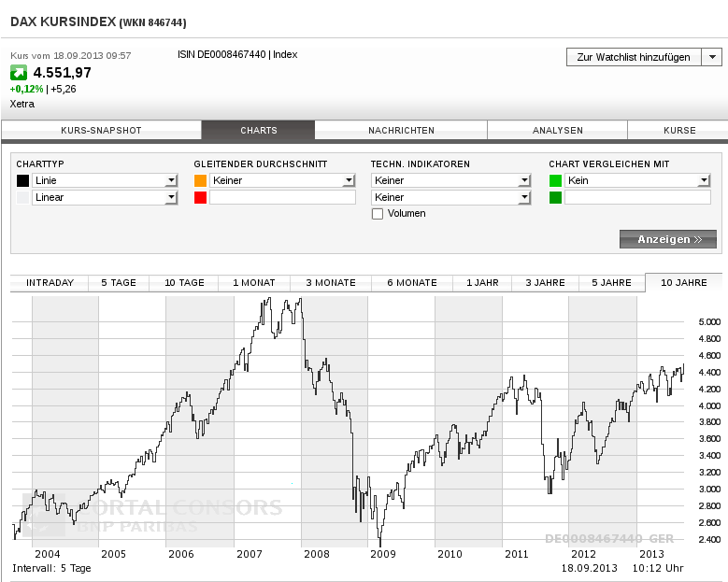This screenshot has width=728, height=582.
Task: Expand the Linear scale dropdown
Action: [x=105, y=197]
